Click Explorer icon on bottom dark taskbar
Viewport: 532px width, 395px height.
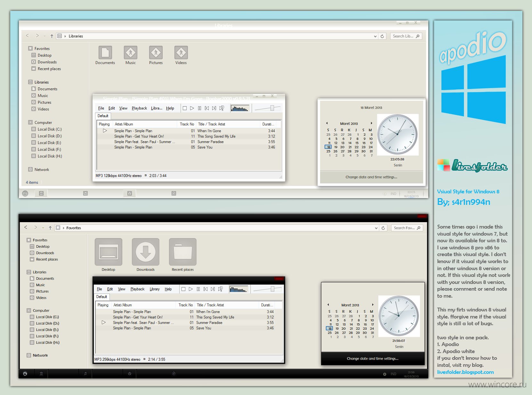41,374
